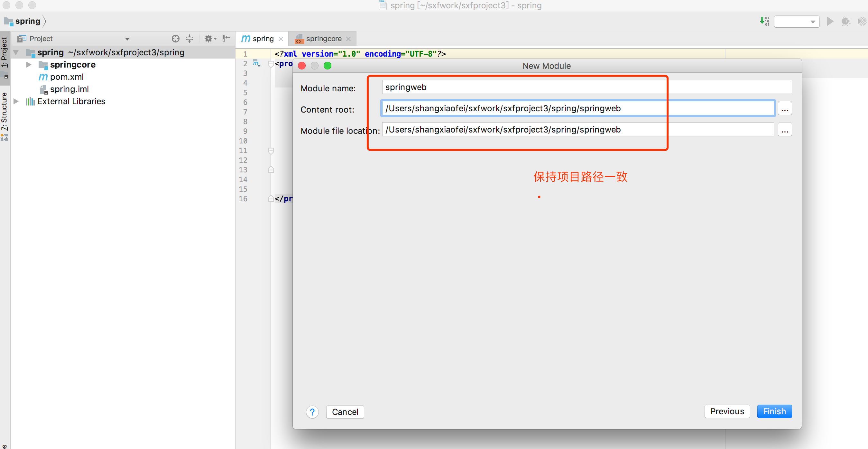The height and width of the screenshot is (449, 868).
Task: Click the scroll-from-source target icon
Action: (x=175, y=39)
